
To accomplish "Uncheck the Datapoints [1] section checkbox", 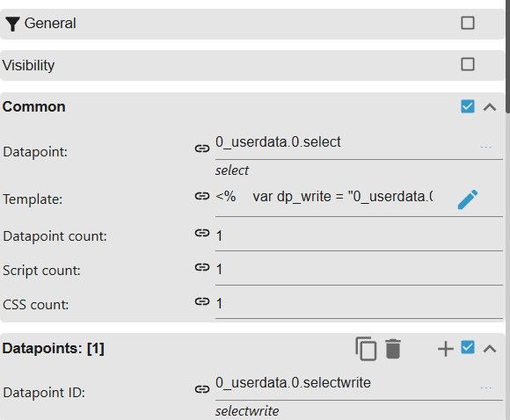I will click(468, 347).
